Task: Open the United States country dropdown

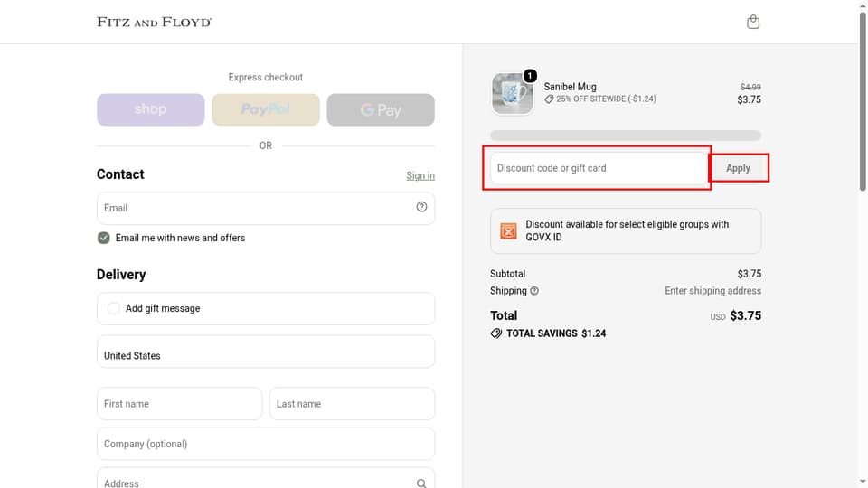Action: [x=266, y=352]
